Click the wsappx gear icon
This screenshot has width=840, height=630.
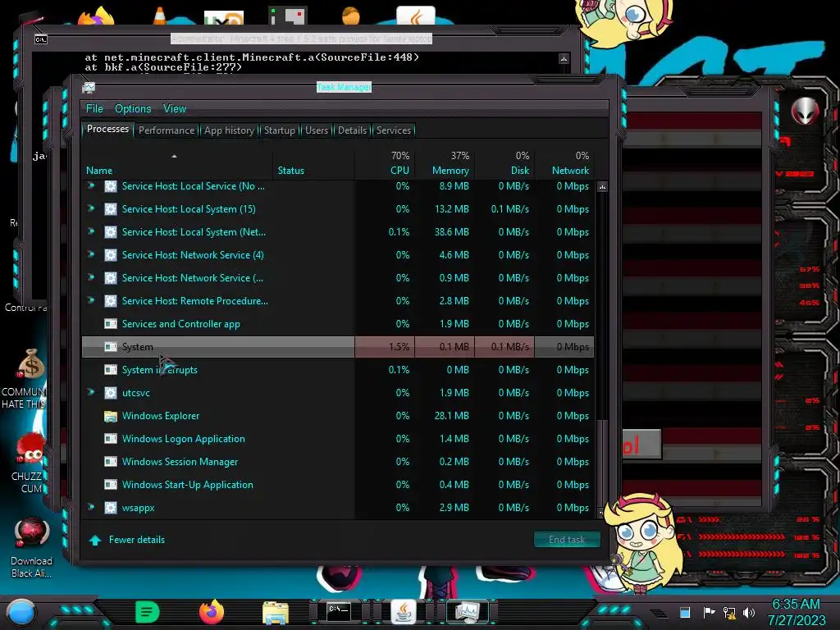tap(111, 507)
